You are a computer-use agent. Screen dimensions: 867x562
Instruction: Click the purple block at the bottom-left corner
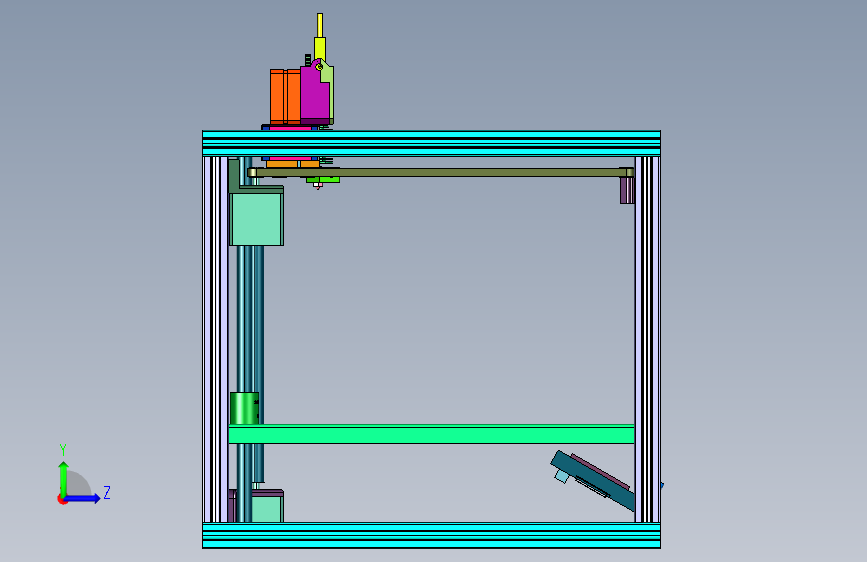[232, 506]
